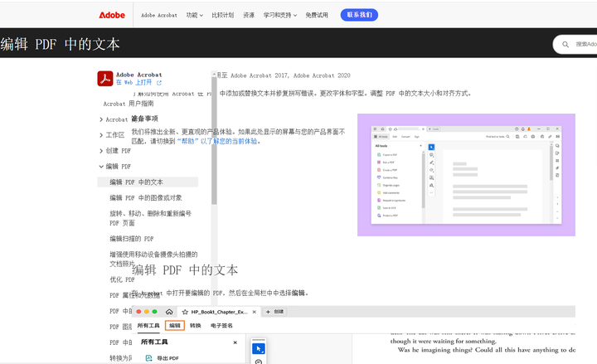The image size is (597, 364).
Task: Close the 所有工具 panel with its X
Action: (235, 342)
